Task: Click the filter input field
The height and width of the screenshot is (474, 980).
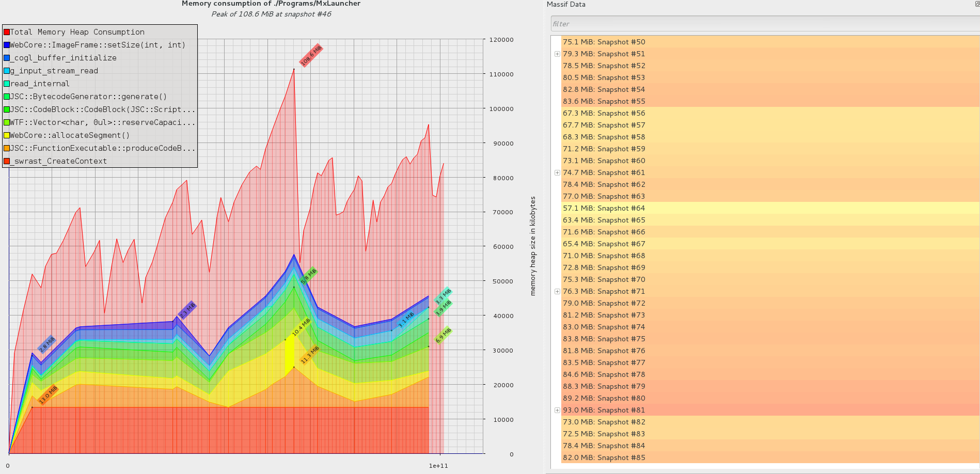Action: (764, 24)
